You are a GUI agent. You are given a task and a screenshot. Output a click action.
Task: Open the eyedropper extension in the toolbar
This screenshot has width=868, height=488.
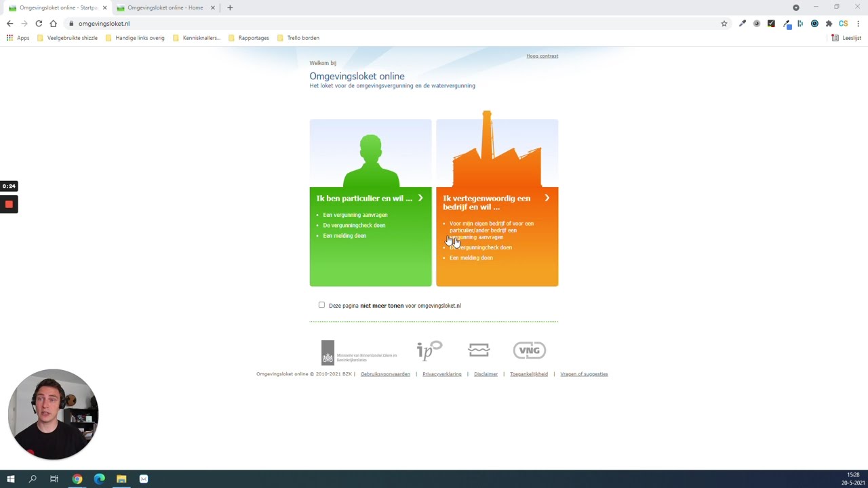pos(743,24)
